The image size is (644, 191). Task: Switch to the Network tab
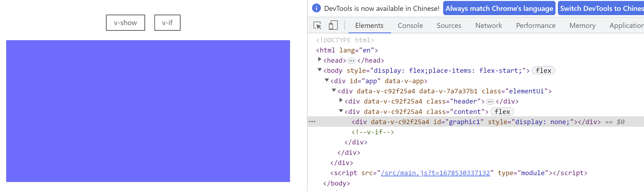(x=488, y=26)
